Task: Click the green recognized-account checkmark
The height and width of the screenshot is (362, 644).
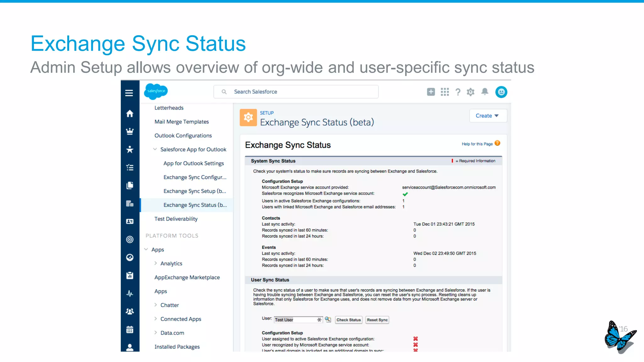Action: (x=405, y=194)
